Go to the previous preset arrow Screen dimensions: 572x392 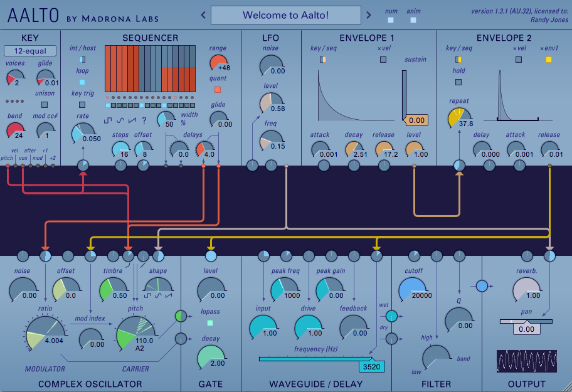203,14
